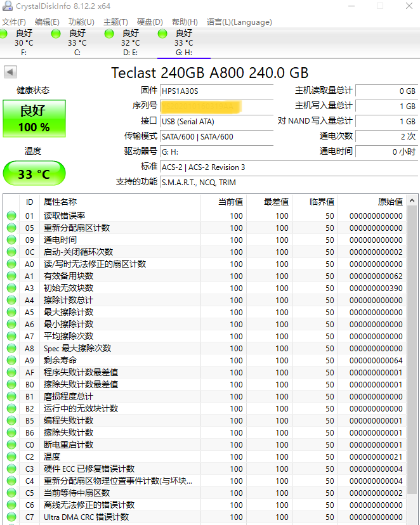Click status icon for 运行中的无效块计数 row
The image size is (420, 525).
(11, 409)
